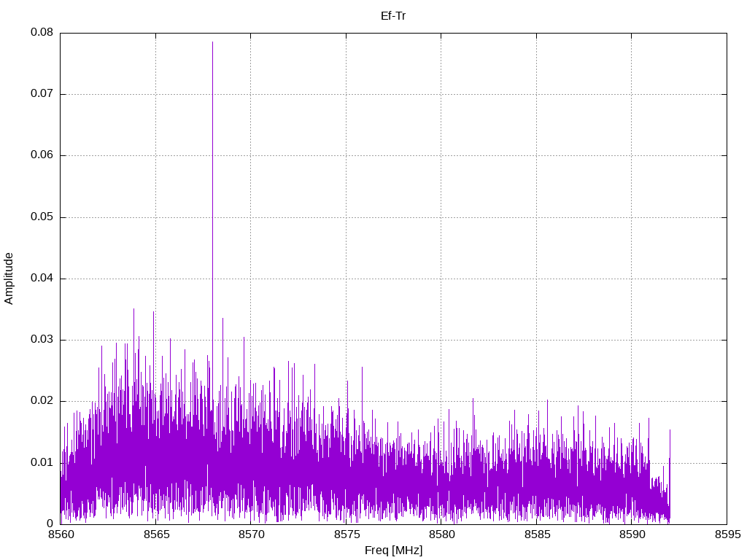
Task: Click the Amplitude y-axis label
Action: click(9, 278)
